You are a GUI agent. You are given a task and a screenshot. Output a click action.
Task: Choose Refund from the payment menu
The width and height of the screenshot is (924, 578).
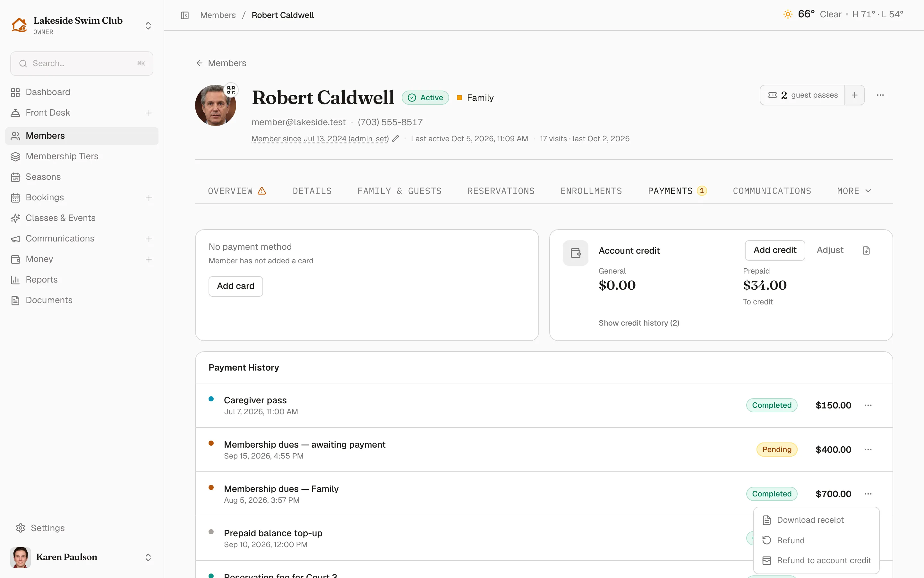(816, 540)
